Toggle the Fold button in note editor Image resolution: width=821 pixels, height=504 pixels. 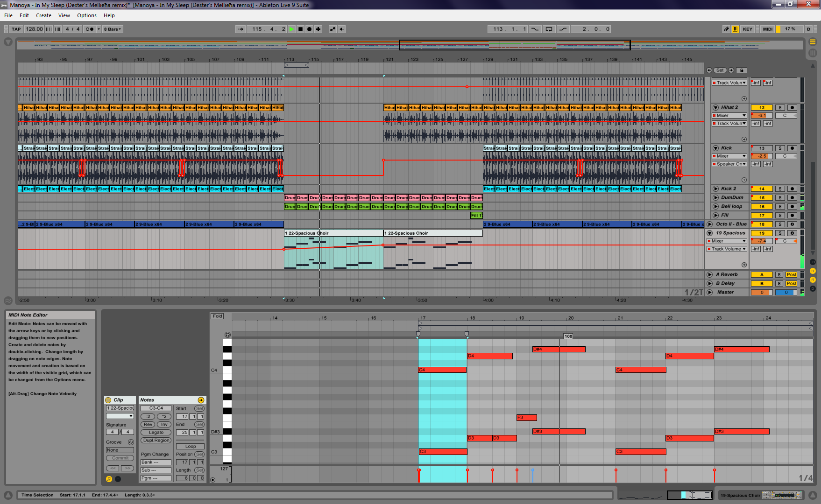click(x=218, y=316)
